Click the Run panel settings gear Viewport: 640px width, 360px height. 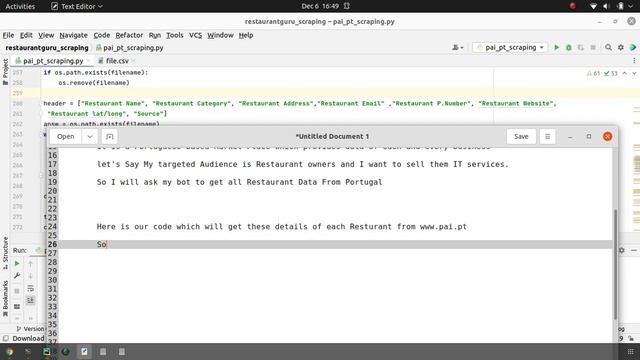[622, 250]
